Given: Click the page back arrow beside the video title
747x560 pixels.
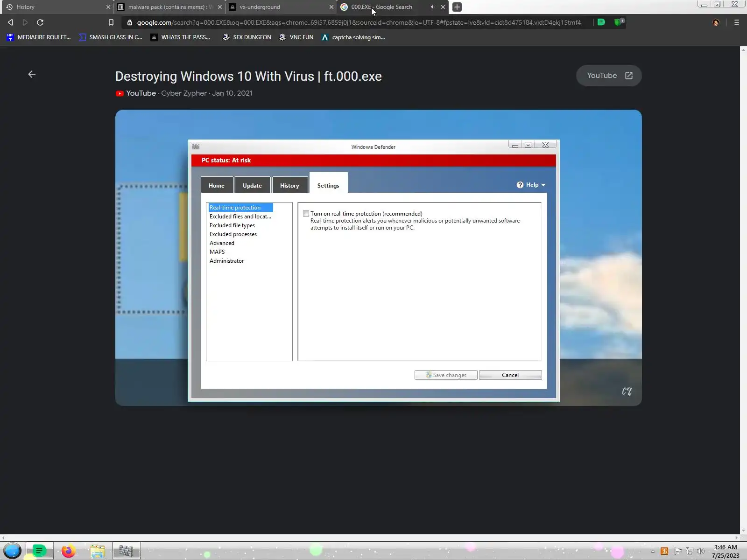Looking at the screenshot, I should coord(32,74).
